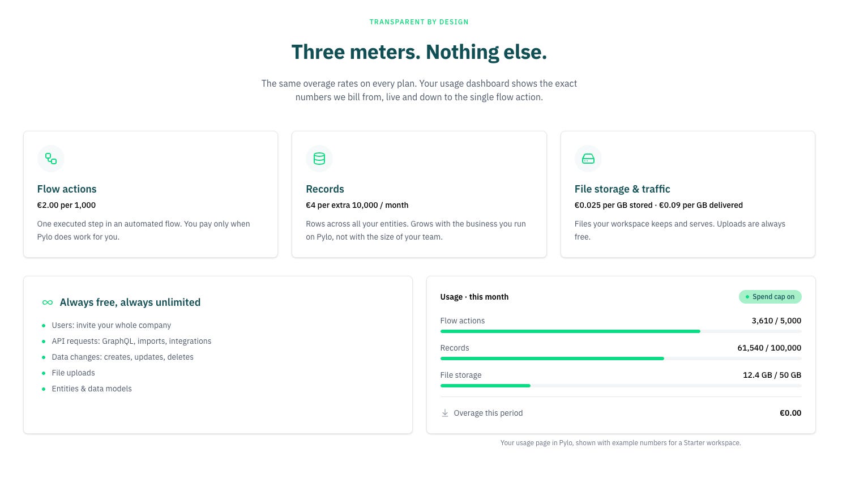This screenshot has width=868, height=482.
Task: Click the File storage drive icon
Action: pos(588,159)
